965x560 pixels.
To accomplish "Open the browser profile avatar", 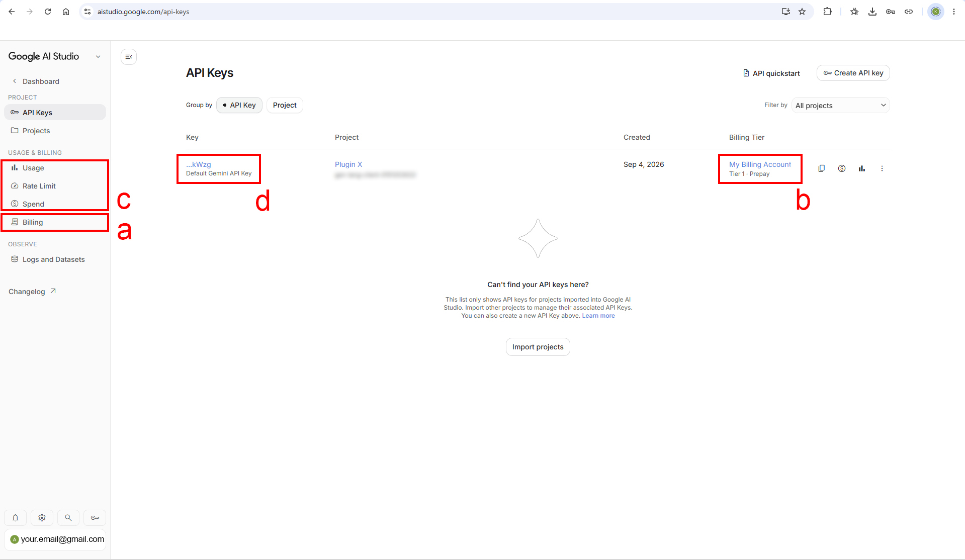I will click(936, 12).
